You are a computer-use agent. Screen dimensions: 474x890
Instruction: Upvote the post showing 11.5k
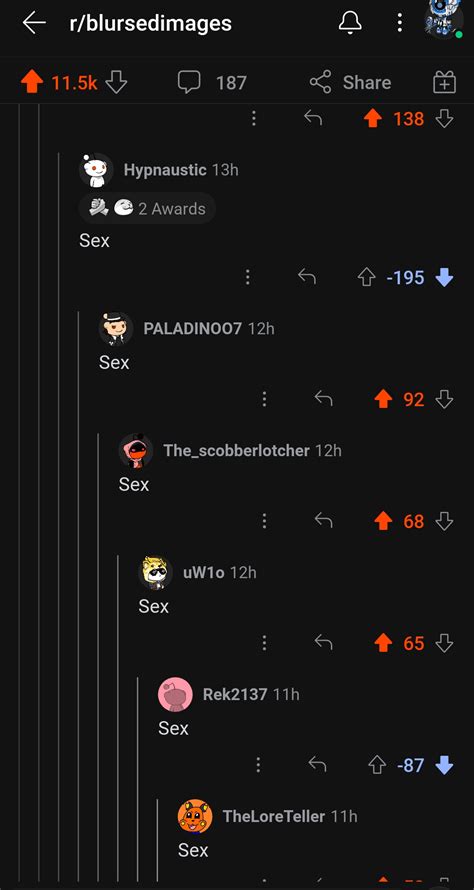point(32,83)
